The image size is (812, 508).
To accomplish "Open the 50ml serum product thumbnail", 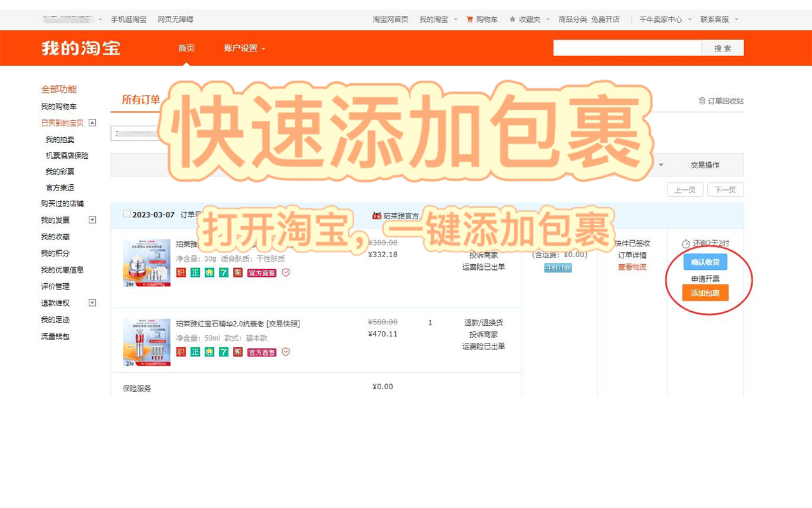I will pyautogui.click(x=147, y=342).
